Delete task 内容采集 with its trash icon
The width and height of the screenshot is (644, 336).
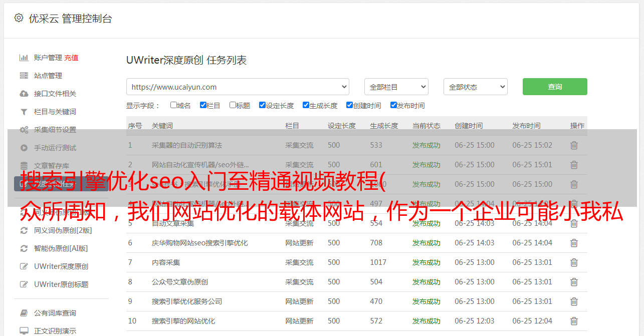point(574,262)
